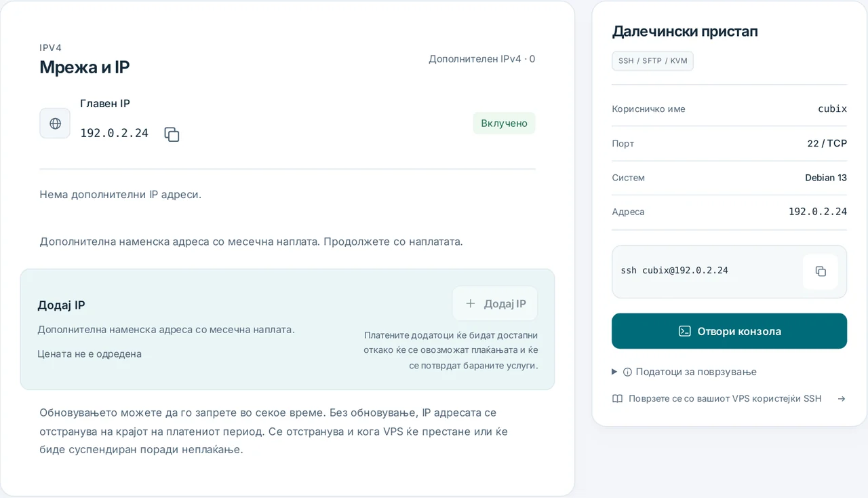Click the Нема дополнителни IP адреси text
The width and height of the screenshot is (868, 498).
(120, 195)
